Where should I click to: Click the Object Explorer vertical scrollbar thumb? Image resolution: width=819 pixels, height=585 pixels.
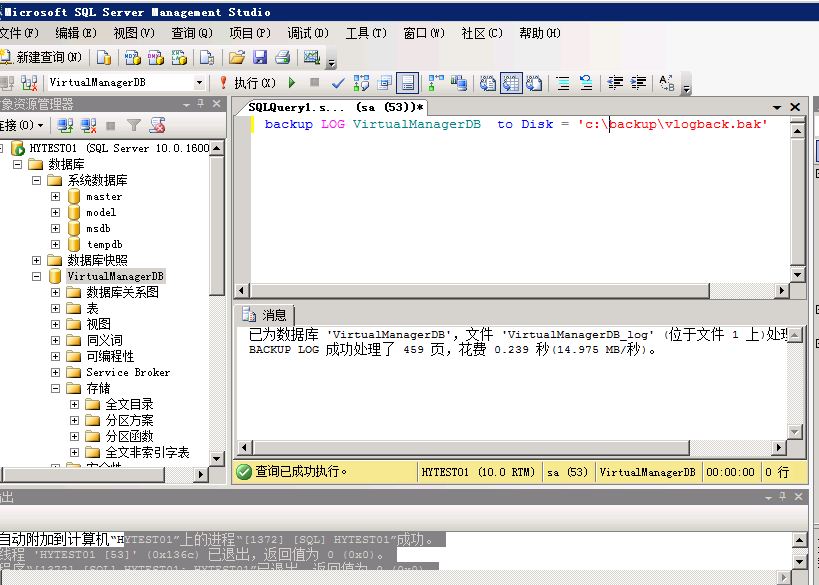click(217, 220)
